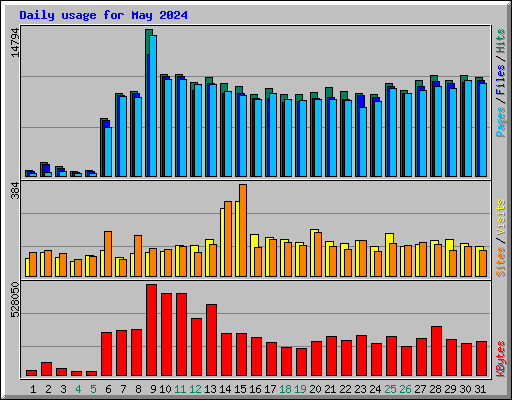Click the 'Daily usage for May 2024' title
Image resolution: width=512 pixels, height=400 pixels.
[x=103, y=15]
